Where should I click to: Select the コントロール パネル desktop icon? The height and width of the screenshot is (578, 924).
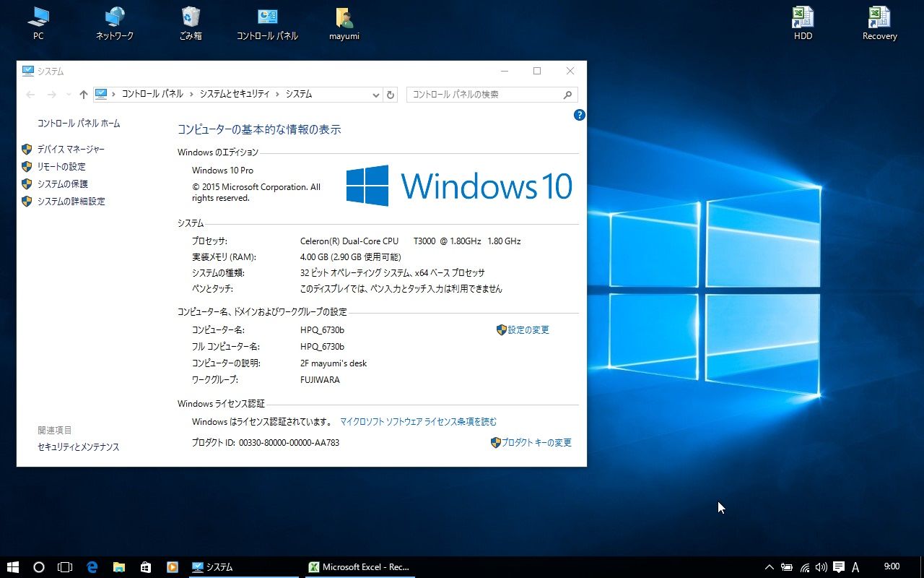(x=267, y=23)
